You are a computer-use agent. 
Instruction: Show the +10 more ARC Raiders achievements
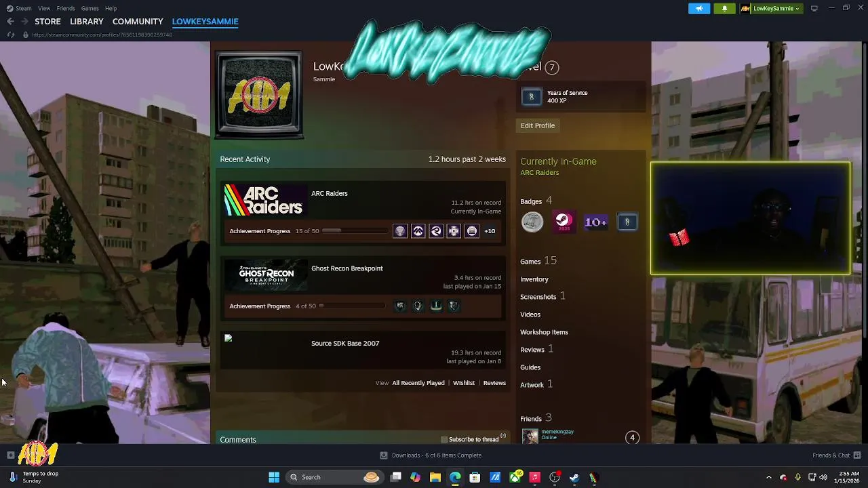coord(490,231)
